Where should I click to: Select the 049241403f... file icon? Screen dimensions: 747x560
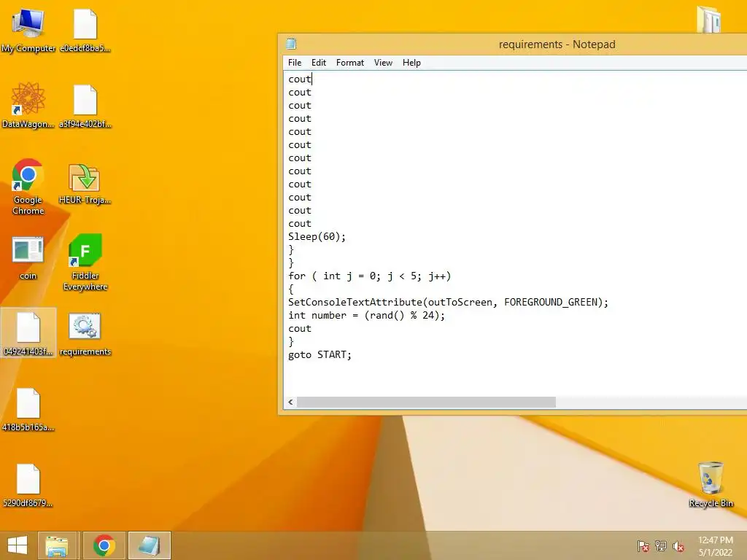(28, 332)
